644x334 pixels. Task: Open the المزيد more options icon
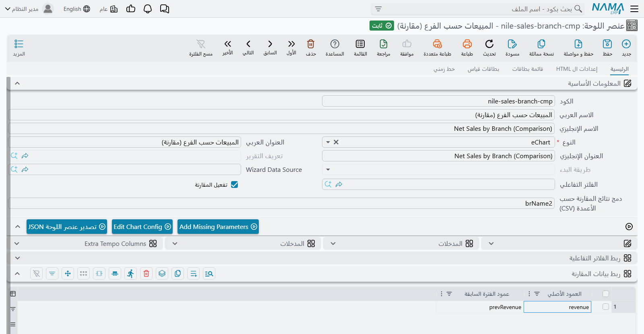point(19,44)
